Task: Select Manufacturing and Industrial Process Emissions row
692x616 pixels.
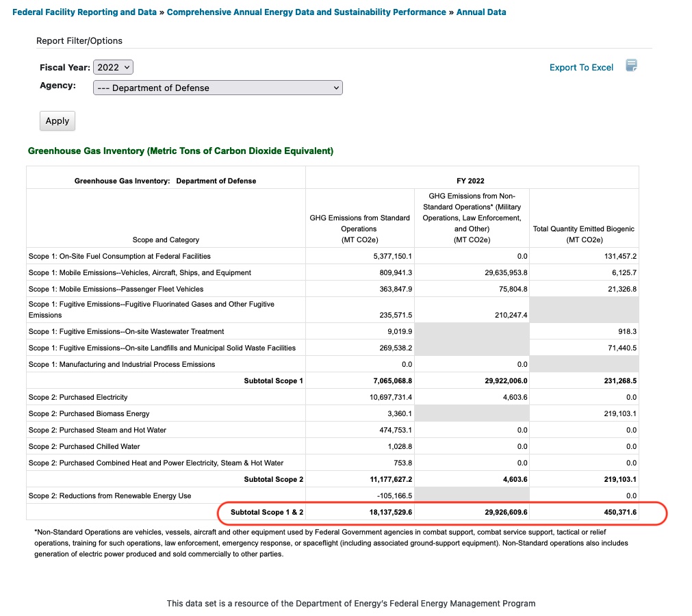Action: pos(122,364)
